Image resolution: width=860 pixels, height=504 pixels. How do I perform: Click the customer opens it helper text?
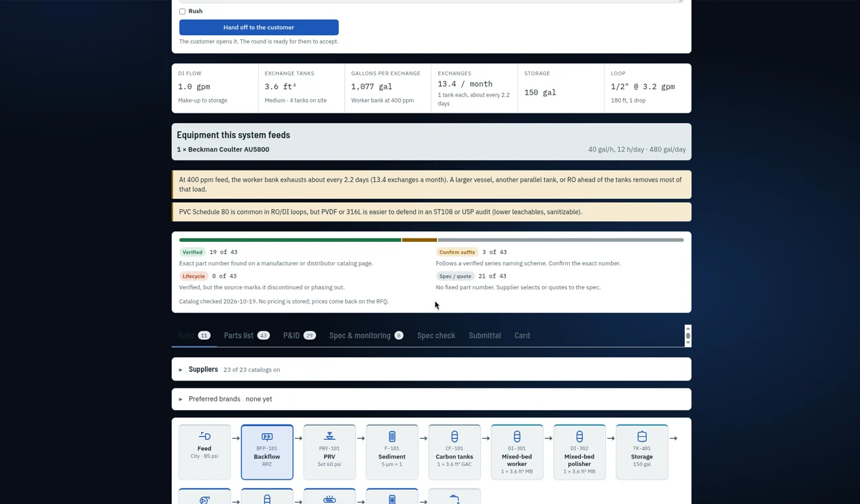(x=259, y=41)
